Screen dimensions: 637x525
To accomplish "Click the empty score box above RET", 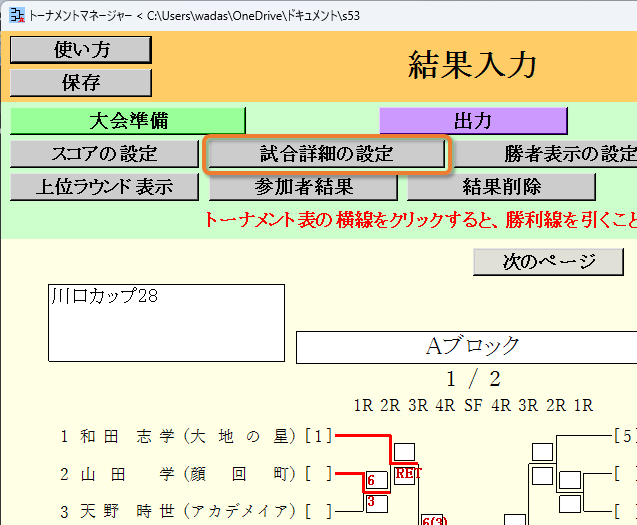I will tap(405, 452).
